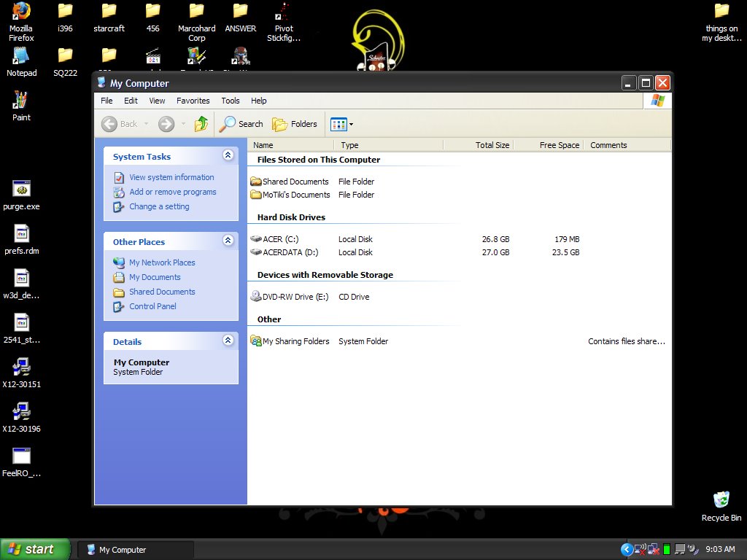747x560 pixels.
Task: Select the Paint desktop icon
Action: (x=21, y=106)
